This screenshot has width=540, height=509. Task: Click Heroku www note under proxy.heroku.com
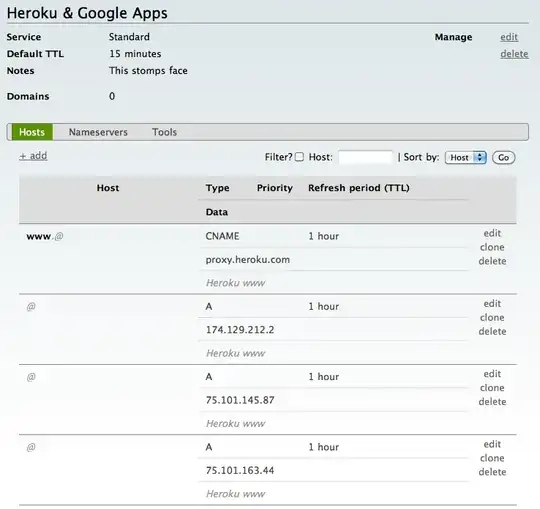click(x=236, y=283)
